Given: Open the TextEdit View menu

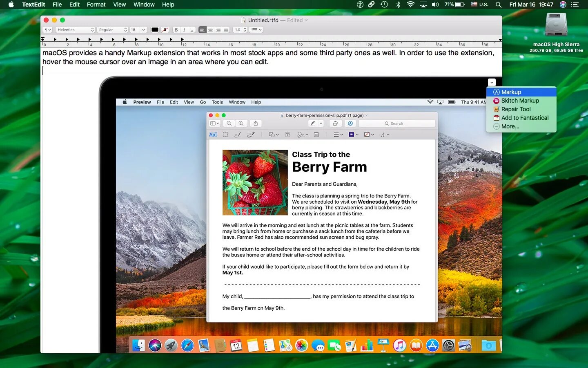Looking at the screenshot, I should (x=119, y=4).
